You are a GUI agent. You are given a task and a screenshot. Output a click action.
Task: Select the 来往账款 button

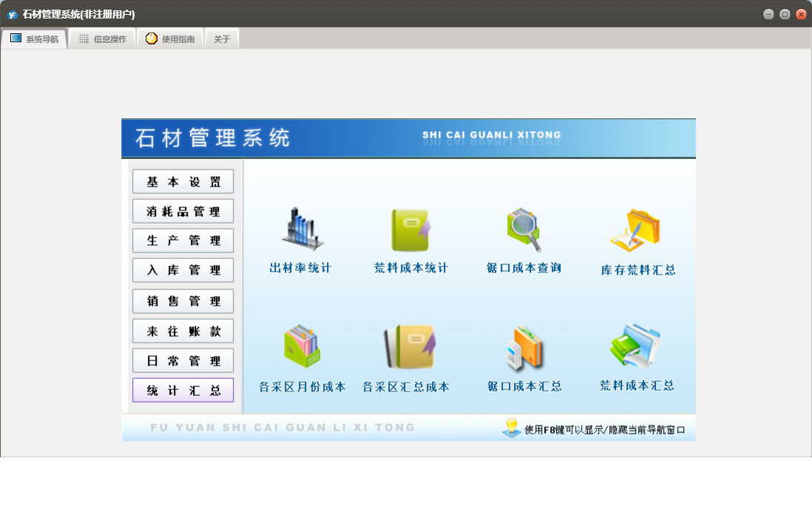pos(183,331)
